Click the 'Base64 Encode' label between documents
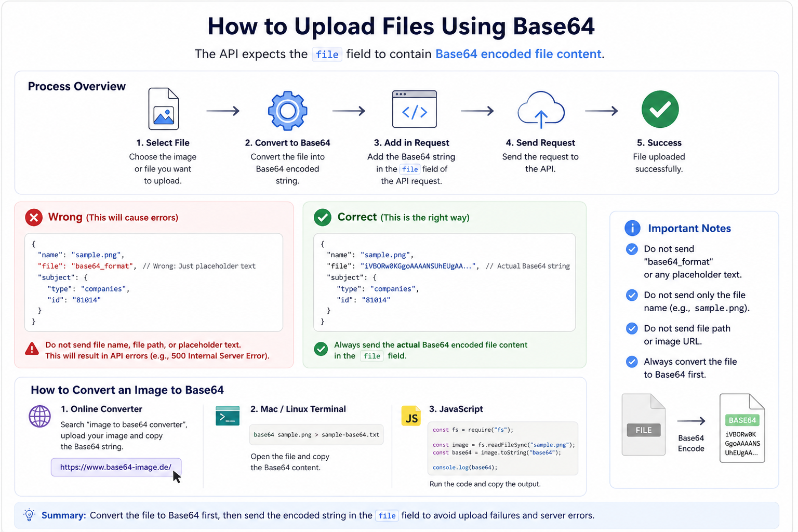 (691, 443)
